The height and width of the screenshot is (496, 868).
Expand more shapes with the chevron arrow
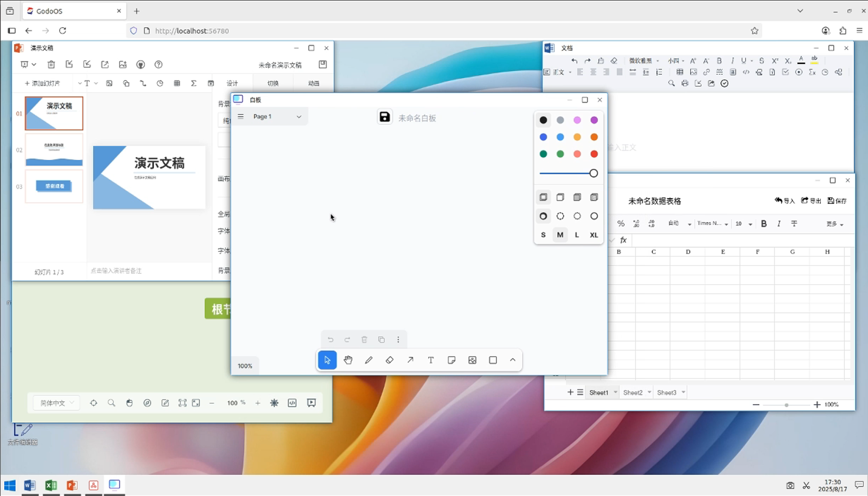513,360
